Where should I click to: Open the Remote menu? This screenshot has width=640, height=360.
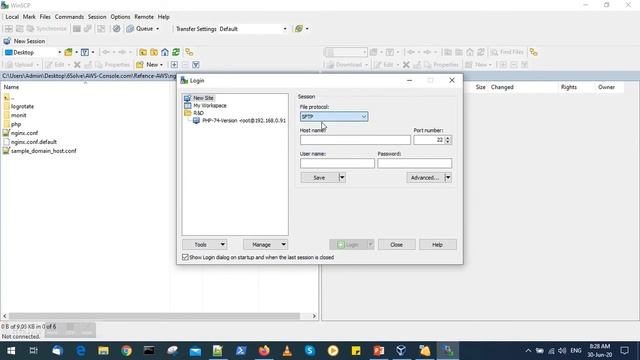click(x=144, y=17)
